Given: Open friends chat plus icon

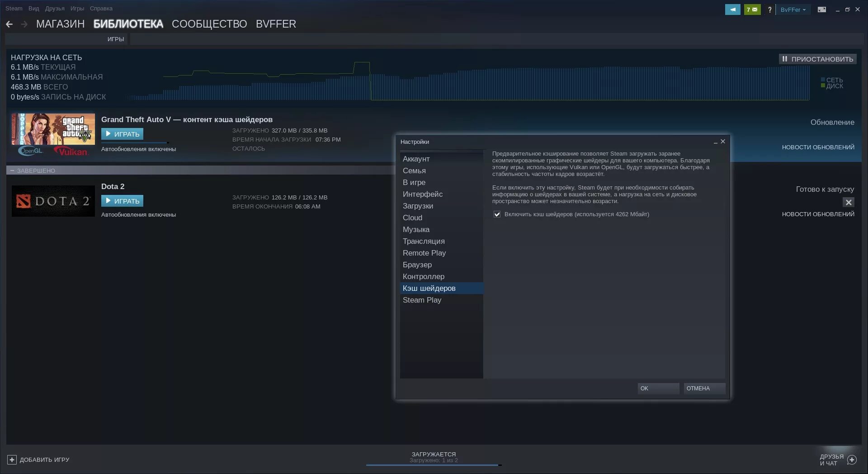Looking at the screenshot, I should (x=852, y=460).
